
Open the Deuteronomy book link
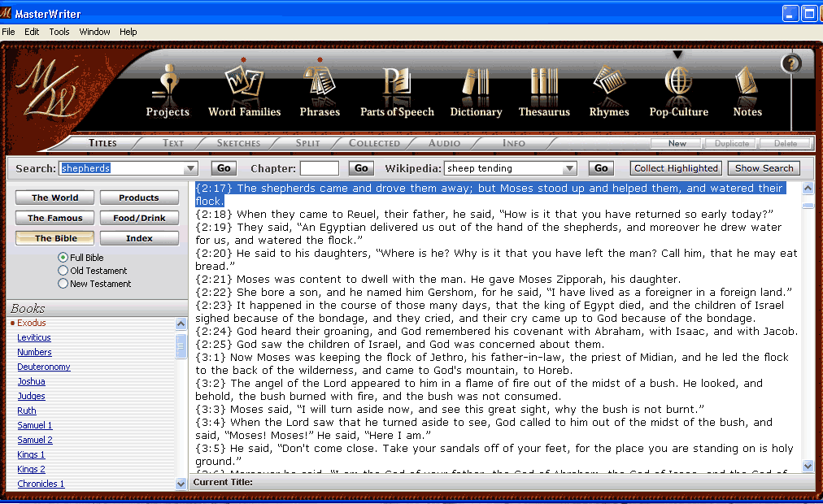pyautogui.click(x=44, y=367)
